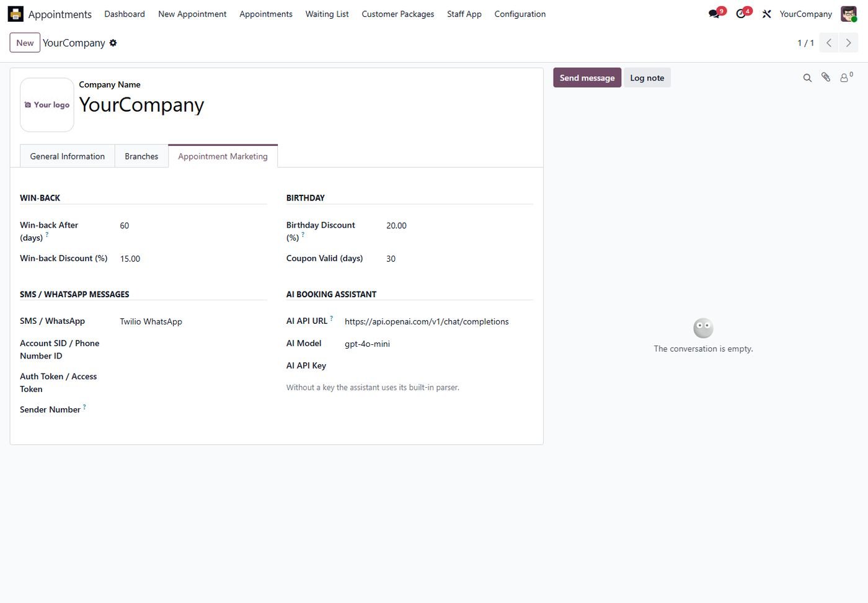
Task: Show the Sender Number help tooltip
Action: (x=84, y=407)
